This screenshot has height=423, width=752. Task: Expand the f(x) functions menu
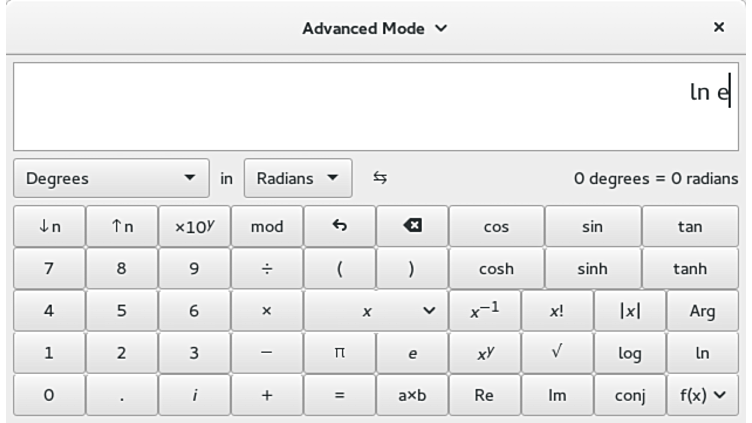click(x=702, y=395)
